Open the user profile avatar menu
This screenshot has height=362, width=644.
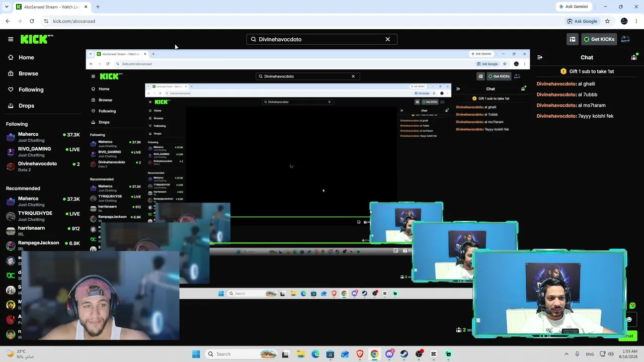pos(625,39)
